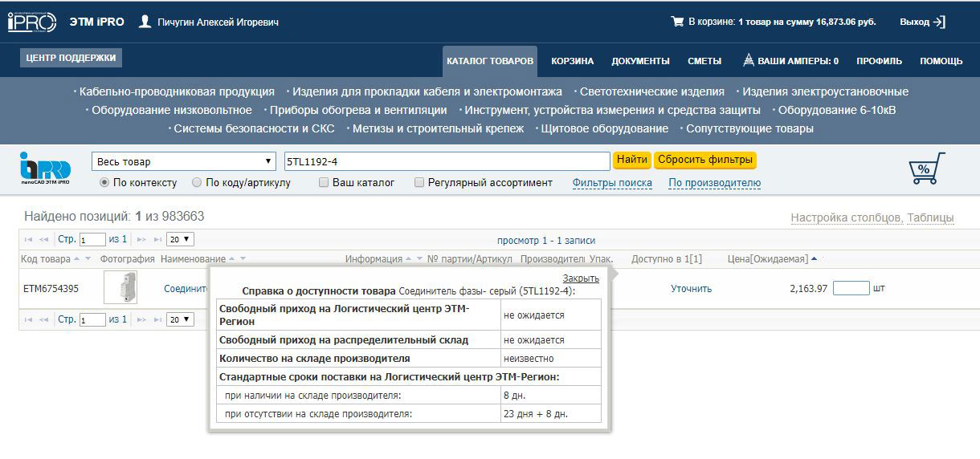980x459 pixels.
Task: Click previous page arrow in top pager
Action: [x=44, y=239]
